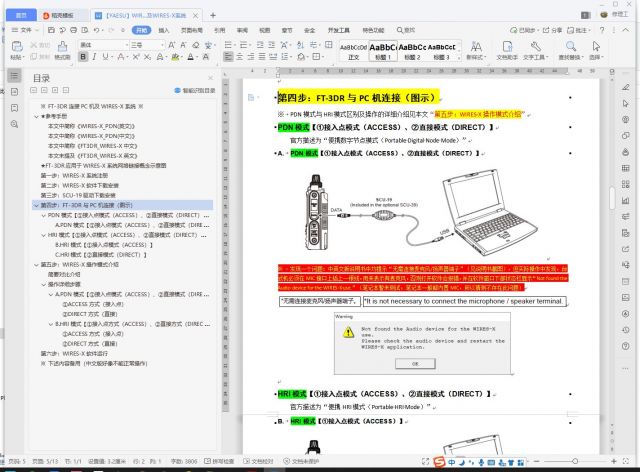Image resolution: width=640 pixels, height=472 pixels.
Task: Select the 标题 3 heading style
Action: [441, 51]
